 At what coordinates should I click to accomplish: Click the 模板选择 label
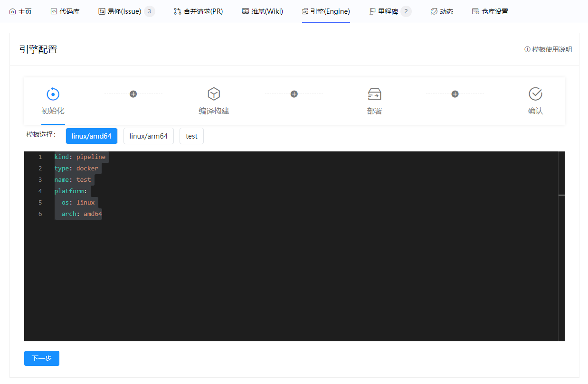pos(41,134)
